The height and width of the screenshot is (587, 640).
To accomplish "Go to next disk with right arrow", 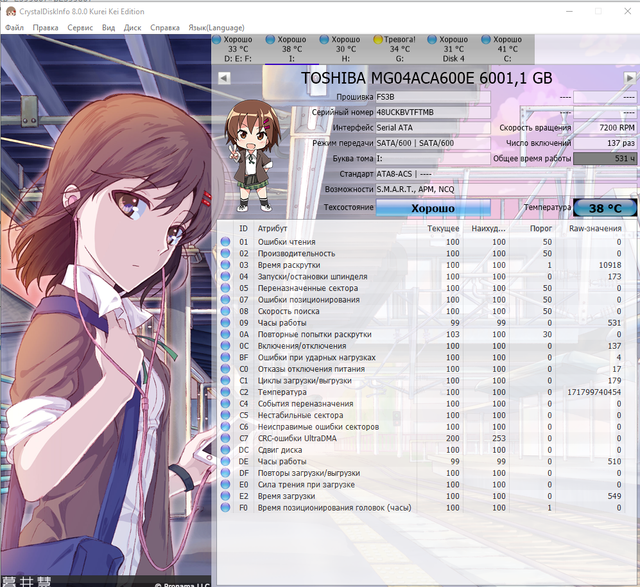I will (x=630, y=78).
